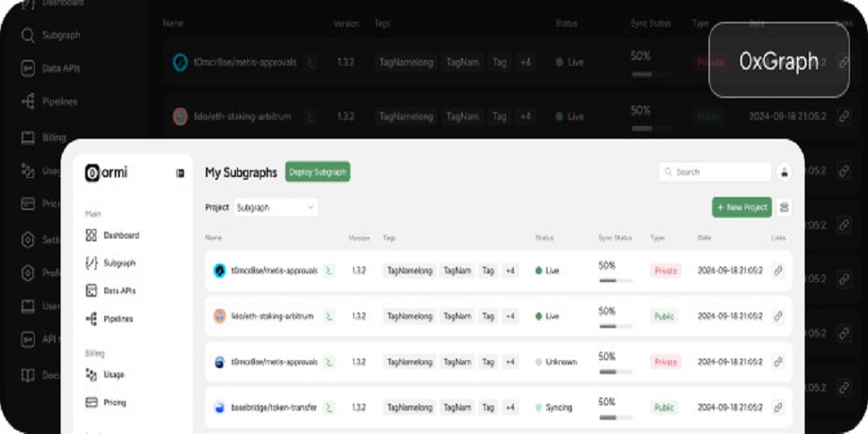Image resolution: width=868 pixels, height=434 pixels.
Task: Open terminal icon for lido/eth-staking-arbitrum in light window
Action: 329,316
